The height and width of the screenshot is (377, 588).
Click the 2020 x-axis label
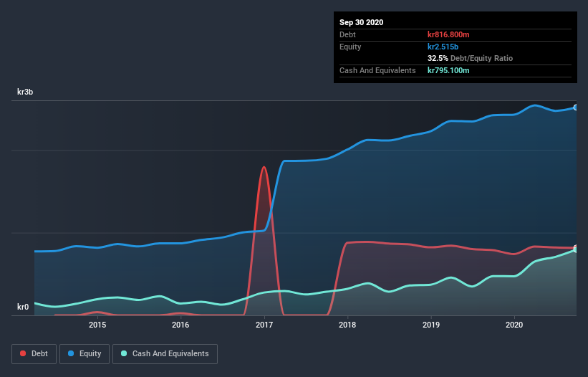[514, 325]
